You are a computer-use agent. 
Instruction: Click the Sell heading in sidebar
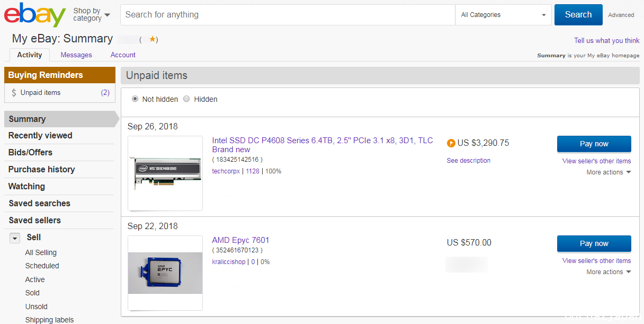tap(33, 238)
